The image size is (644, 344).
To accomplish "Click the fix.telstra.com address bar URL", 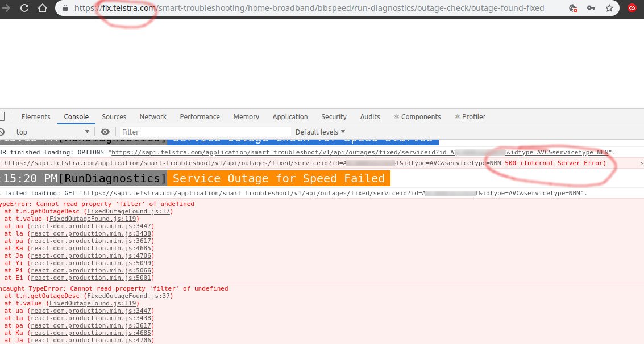I will click(309, 8).
